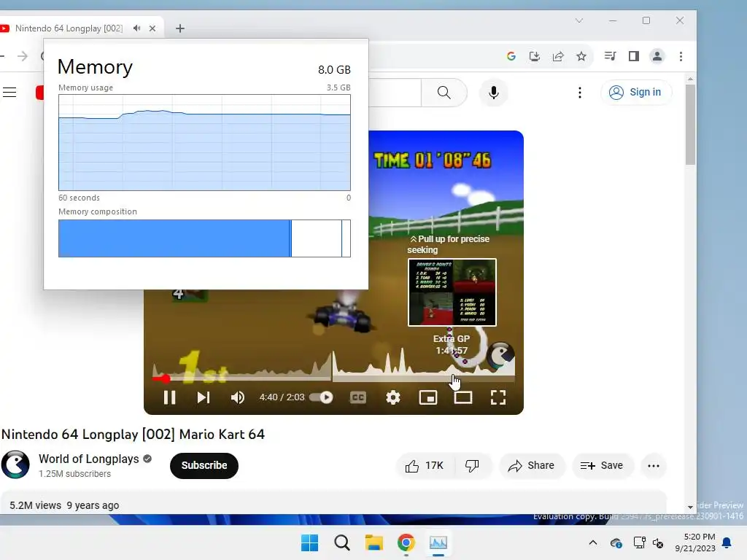Open video settings gear
Screen dimensions: 747x560
click(x=393, y=397)
